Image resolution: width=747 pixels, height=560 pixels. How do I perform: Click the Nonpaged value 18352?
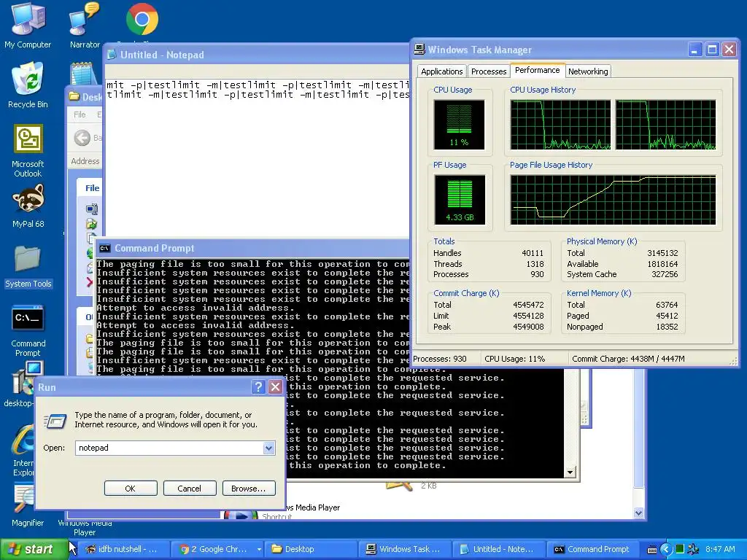(x=667, y=327)
